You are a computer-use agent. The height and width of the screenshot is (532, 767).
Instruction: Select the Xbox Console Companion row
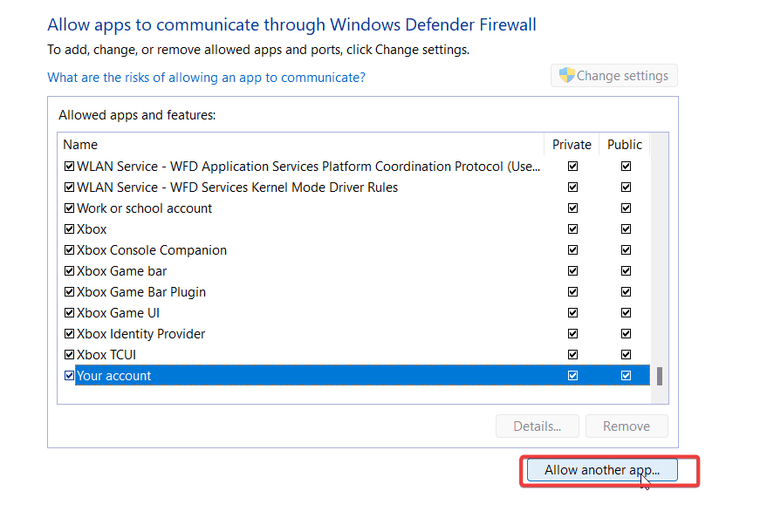[x=357, y=249]
